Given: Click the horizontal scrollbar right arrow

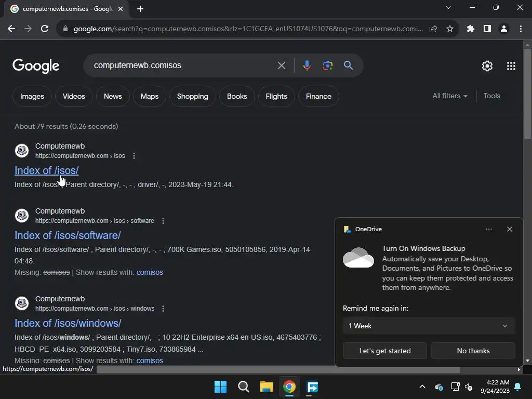Looking at the screenshot, I should point(519,370).
